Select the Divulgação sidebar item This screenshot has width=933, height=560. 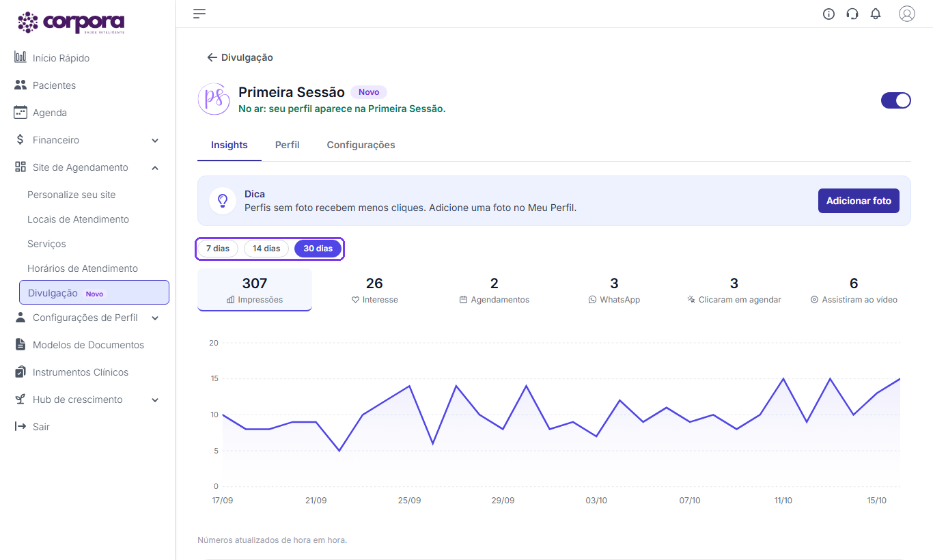coord(94,292)
